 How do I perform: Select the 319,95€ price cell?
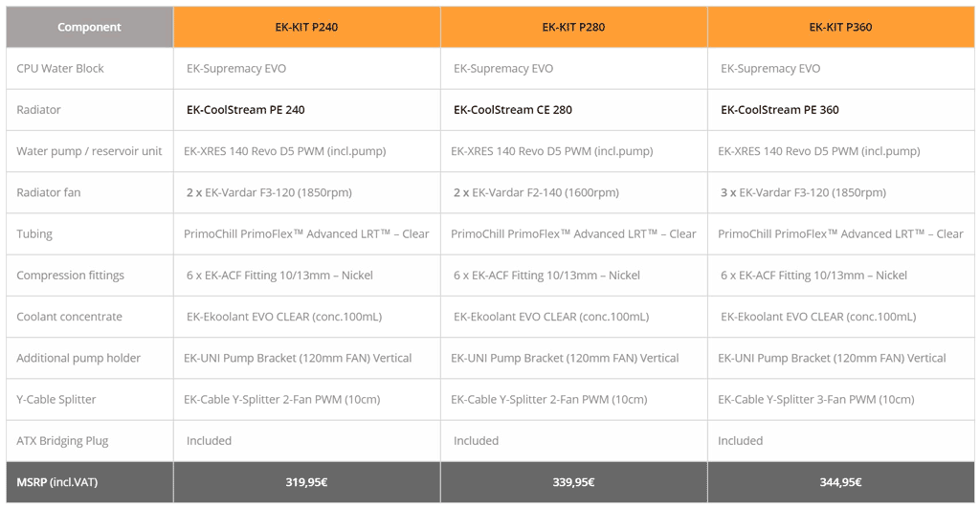coord(306,482)
